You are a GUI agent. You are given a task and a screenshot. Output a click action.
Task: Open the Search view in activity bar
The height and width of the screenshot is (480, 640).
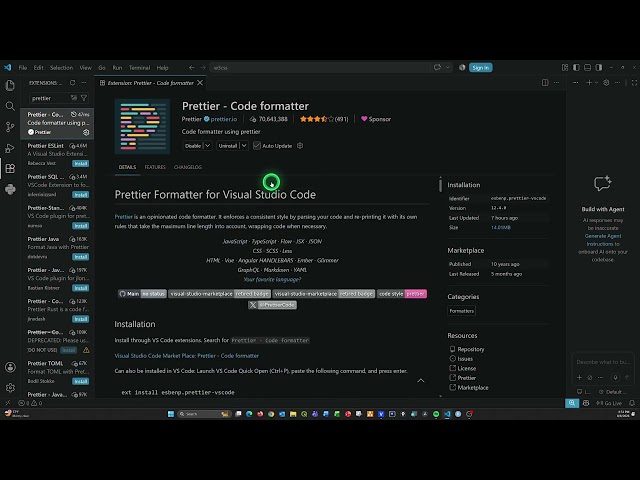pos(10,106)
